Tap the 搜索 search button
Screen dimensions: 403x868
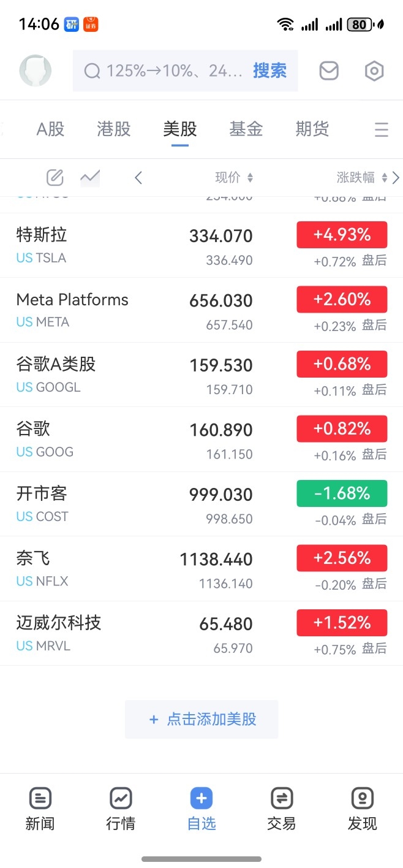point(270,71)
